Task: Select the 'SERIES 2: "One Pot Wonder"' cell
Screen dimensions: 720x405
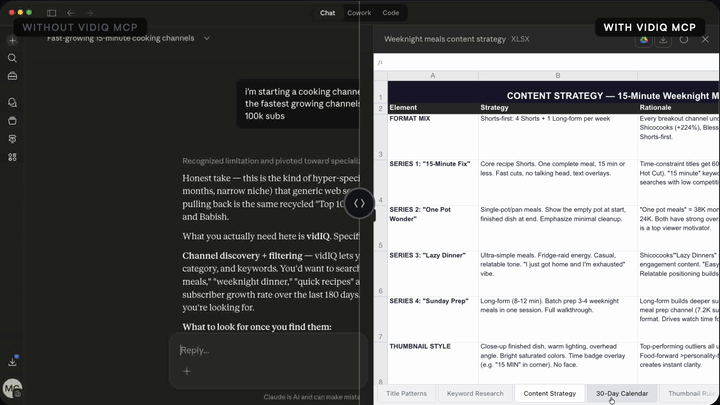Action: pos(433,228)
